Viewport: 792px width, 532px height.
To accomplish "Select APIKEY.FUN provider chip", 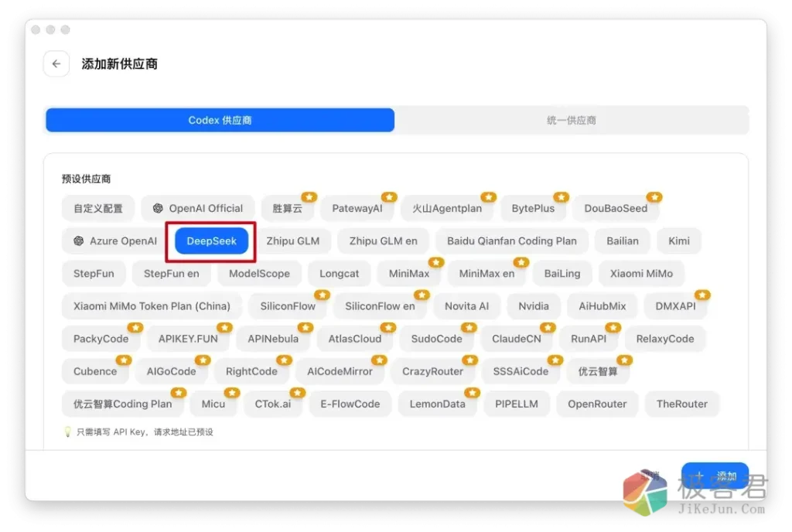I will (x=188, y=339).
